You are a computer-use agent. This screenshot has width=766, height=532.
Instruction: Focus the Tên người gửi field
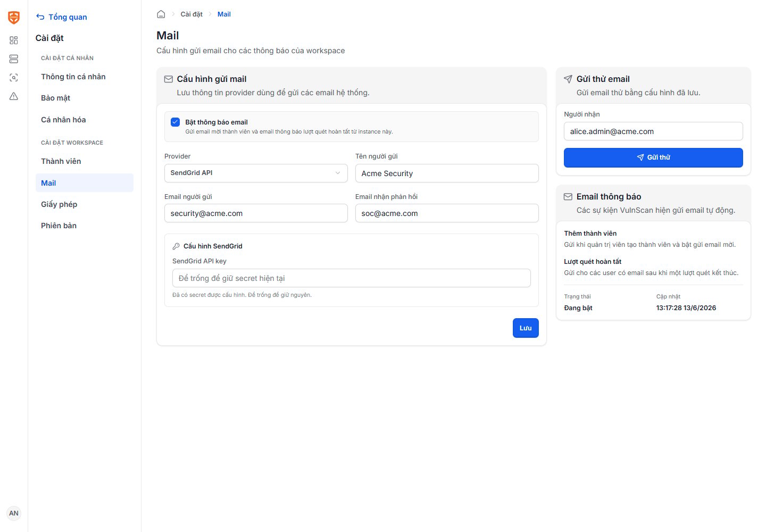(x=447, y=173)
